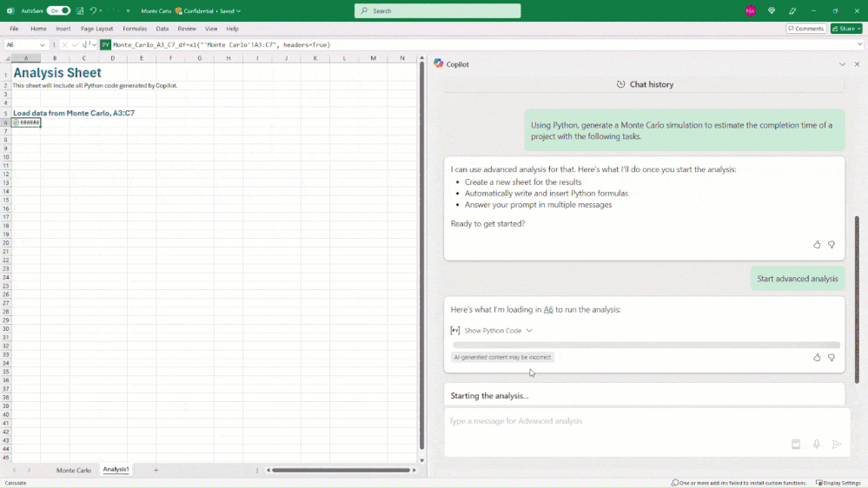Expand the formula bar

pos(859,45)
